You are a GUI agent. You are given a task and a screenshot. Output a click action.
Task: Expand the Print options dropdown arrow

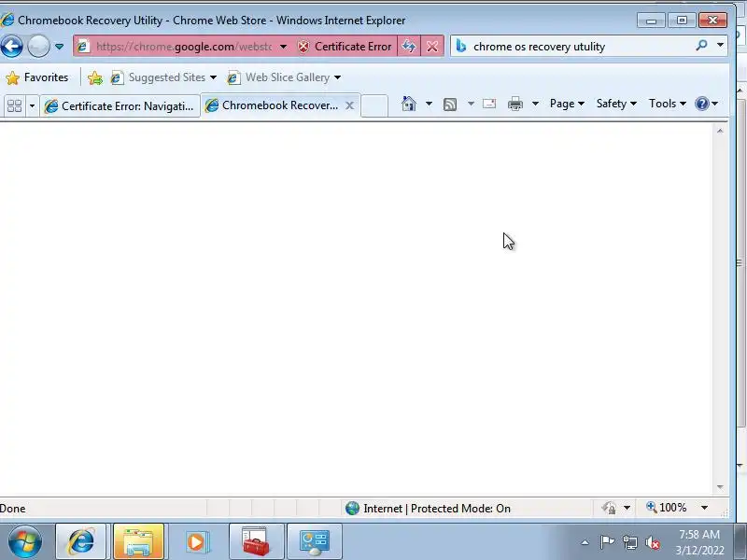(x=535, y=104)
